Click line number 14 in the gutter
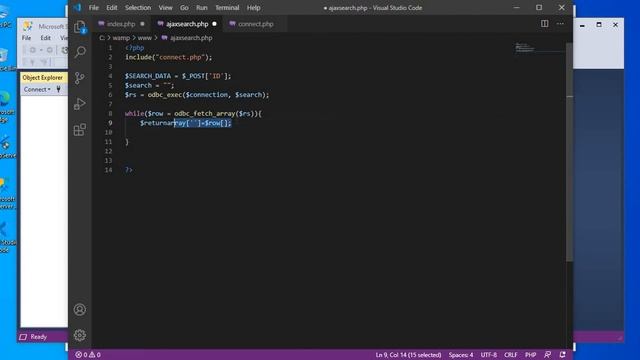The width and height of the screenshot is (640, 360). point(108,170)
